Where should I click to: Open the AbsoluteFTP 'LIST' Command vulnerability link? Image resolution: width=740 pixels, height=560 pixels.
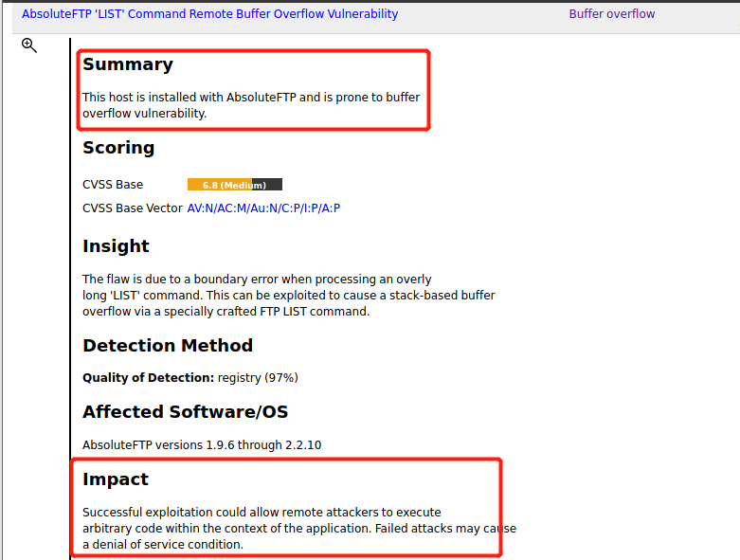(210, 14)
